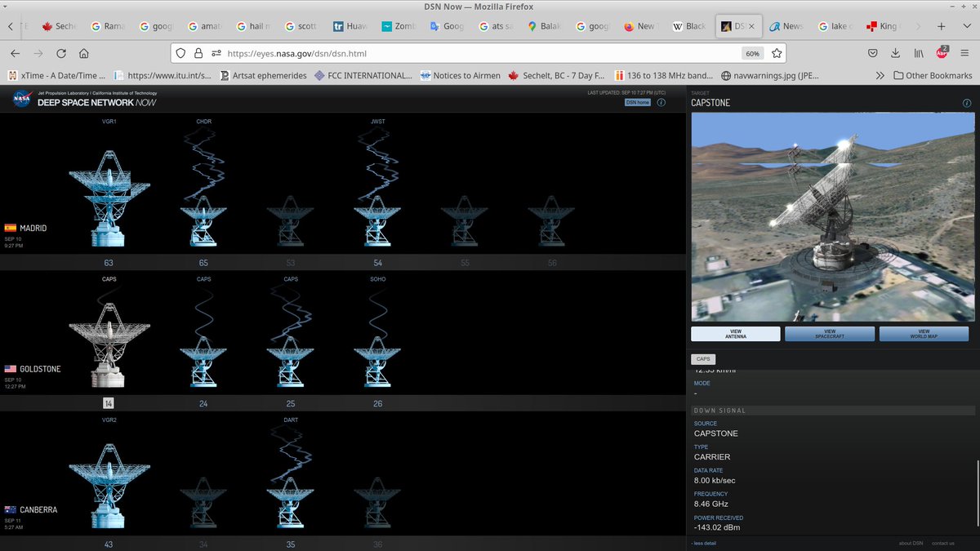Open info icon beside CAPSTONE target
The image size is (980, 551).
click(966, 104)
